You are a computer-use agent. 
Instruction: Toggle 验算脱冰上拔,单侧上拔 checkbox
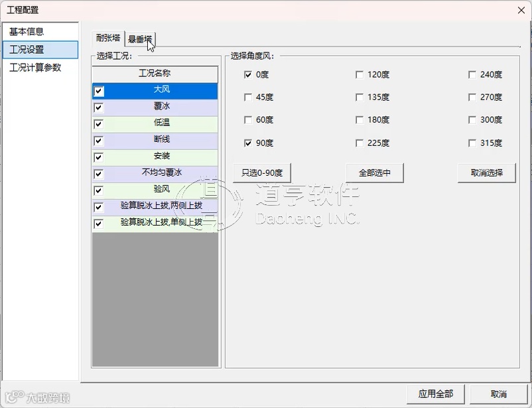pyautogui.click(x=99, y=224)
